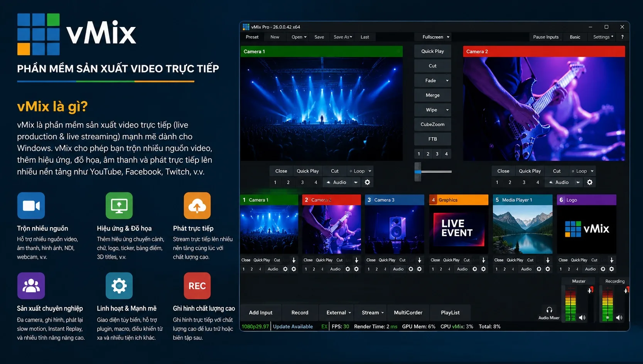Click the orange cloud upload icon above Phát trực tiếp
Screen dimensions: 643x364
pyautogui.click(x=197, y=206)
